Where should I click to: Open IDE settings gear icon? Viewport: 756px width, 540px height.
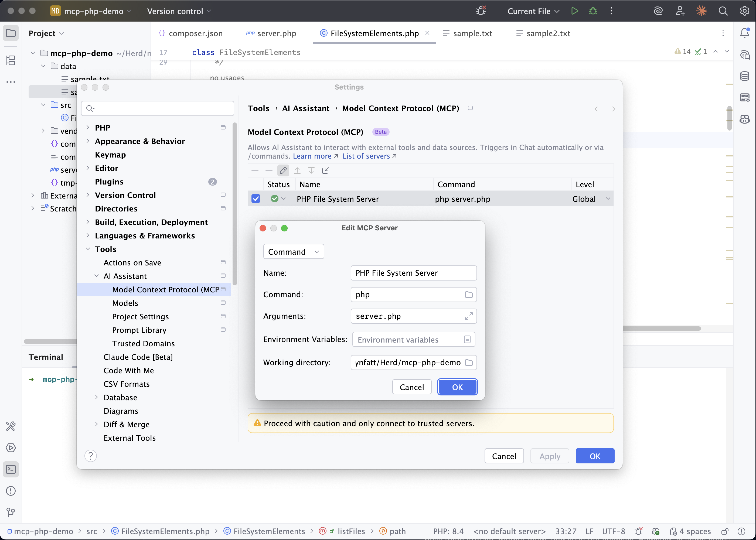click(x=744, y=11)
